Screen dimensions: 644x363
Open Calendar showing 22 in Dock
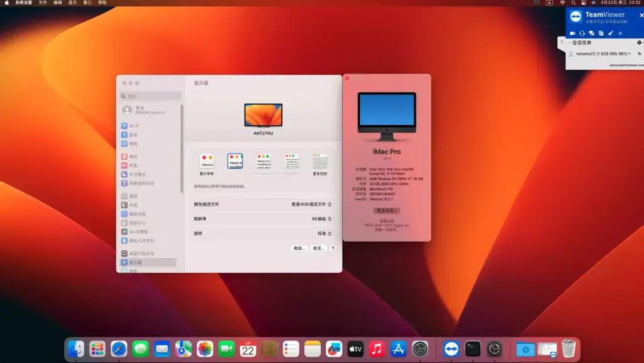click(x=248, y=349)
